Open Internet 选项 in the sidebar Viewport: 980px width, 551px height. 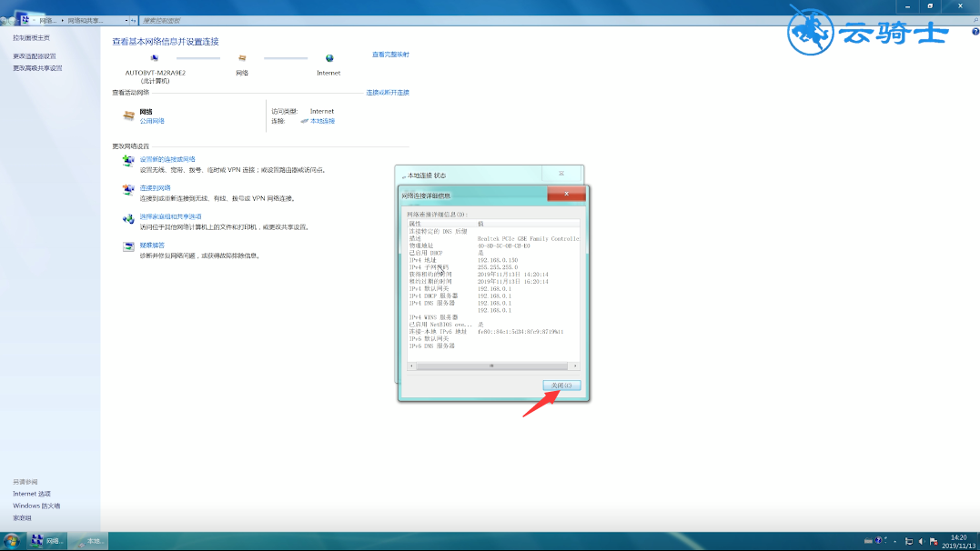tap(32, 494)
